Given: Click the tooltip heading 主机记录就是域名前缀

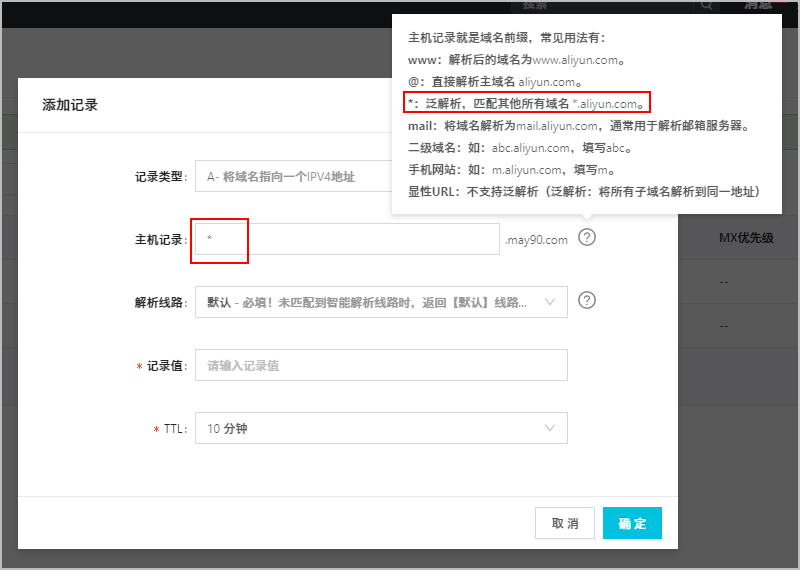Looking at the screenshot, I should 506,38.
